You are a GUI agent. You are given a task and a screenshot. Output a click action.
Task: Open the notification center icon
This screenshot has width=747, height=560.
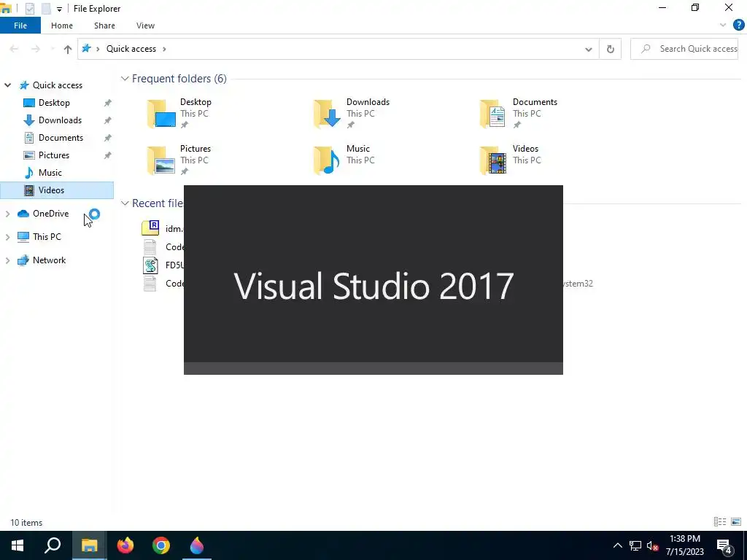[x=724, y=545]
